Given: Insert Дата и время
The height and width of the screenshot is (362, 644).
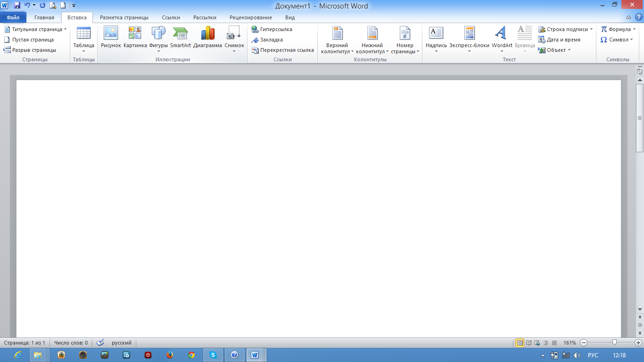Looking at the screenshot, I should pos(560,40).
